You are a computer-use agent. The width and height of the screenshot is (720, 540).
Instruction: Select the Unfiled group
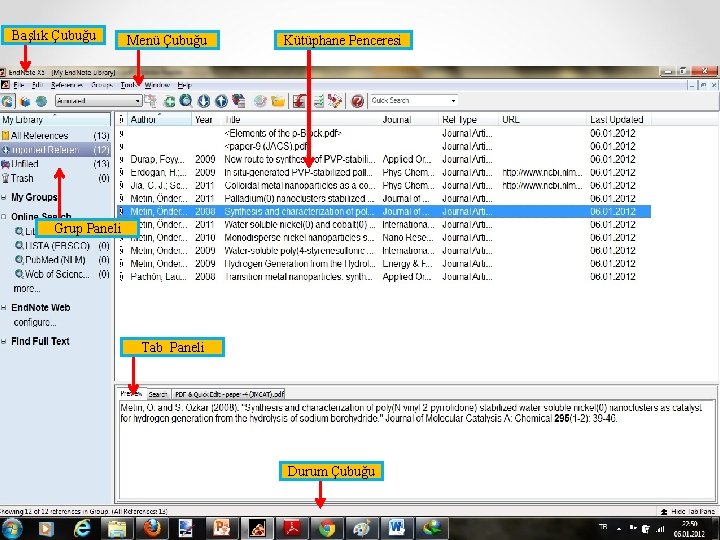55,164
